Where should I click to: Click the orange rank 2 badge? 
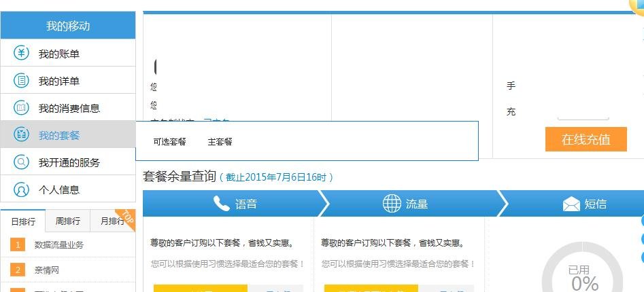point(18,270)
